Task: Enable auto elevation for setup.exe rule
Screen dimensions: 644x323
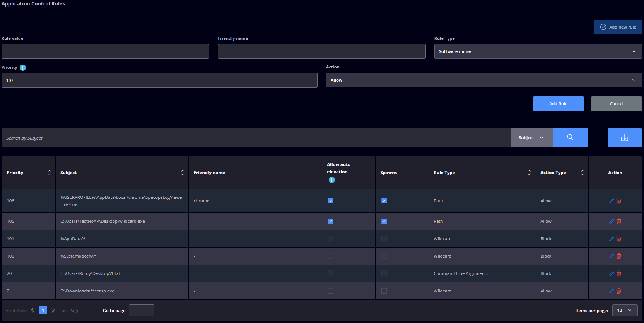Action: (331, 291)
